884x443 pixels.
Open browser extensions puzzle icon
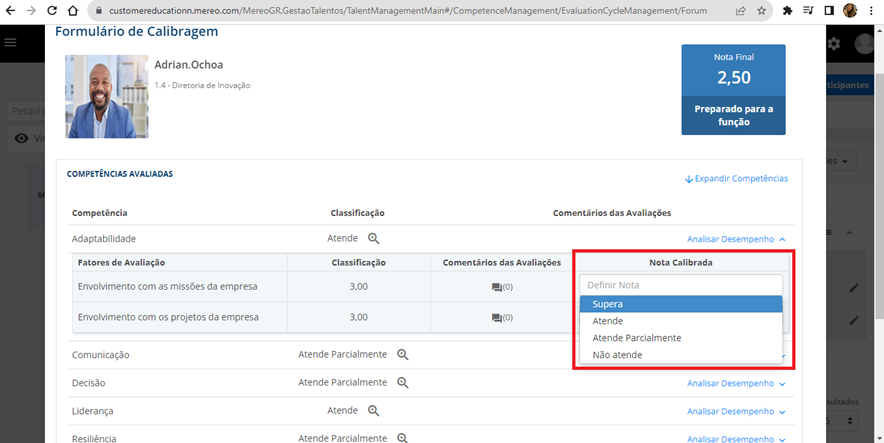pos(788,11)
